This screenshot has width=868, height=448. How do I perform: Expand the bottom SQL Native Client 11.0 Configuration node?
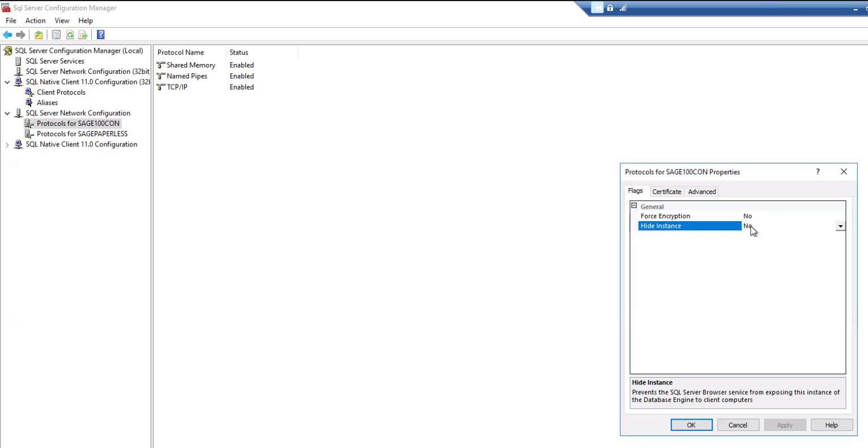click(x=7, y=145)
